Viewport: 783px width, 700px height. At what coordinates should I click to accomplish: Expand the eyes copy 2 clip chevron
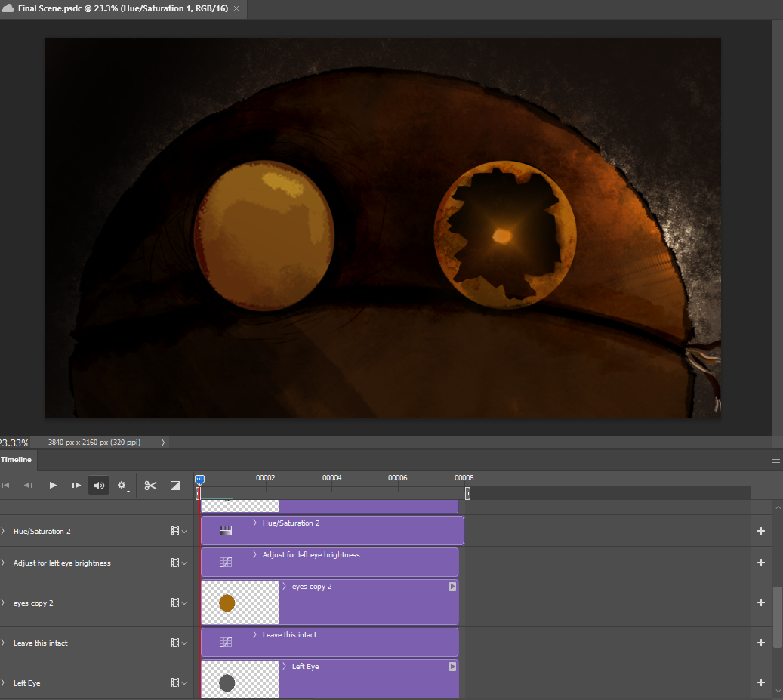coord(284,586)
